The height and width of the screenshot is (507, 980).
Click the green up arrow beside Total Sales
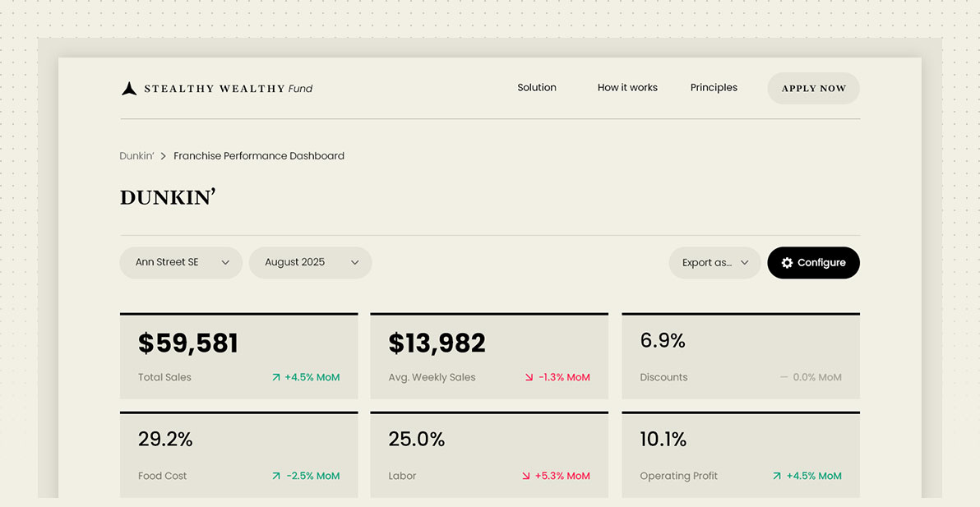[276, 378]
